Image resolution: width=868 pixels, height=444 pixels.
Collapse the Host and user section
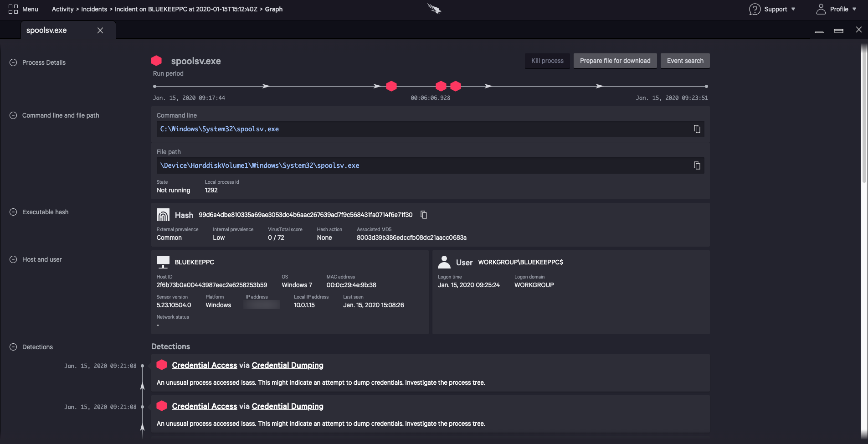click(13, 259)
